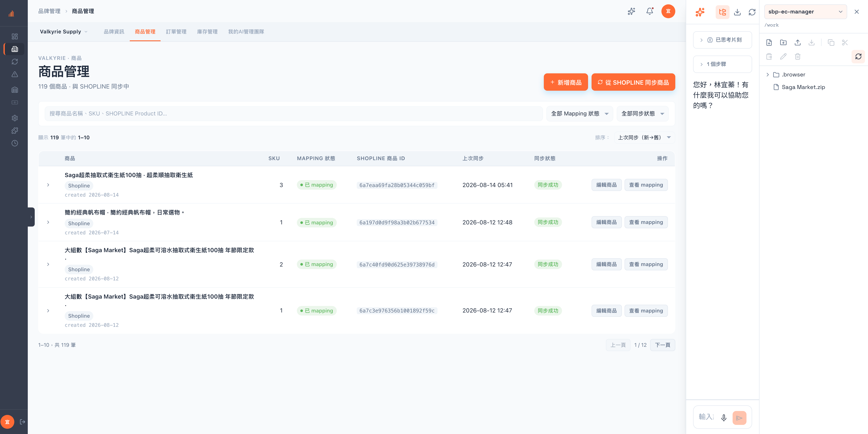868x434 pixels.
Task: Click the microphone icon in chat input
Action: [x=723, y=418]
